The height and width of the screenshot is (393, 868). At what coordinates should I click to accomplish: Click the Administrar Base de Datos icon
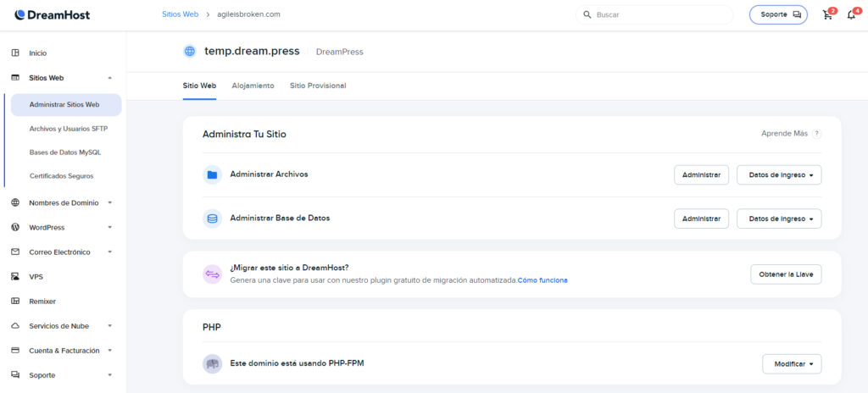tap(212, 219)
